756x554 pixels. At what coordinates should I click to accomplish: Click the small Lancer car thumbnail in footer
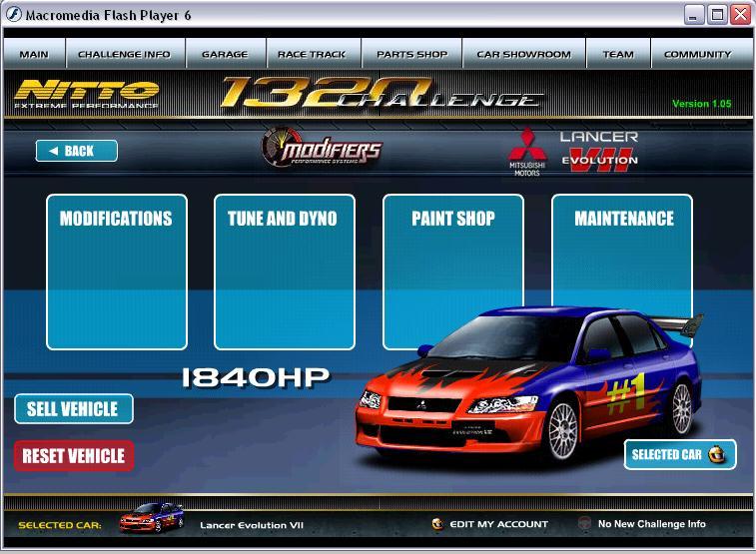pyautogui.click(x=152, y=517)
